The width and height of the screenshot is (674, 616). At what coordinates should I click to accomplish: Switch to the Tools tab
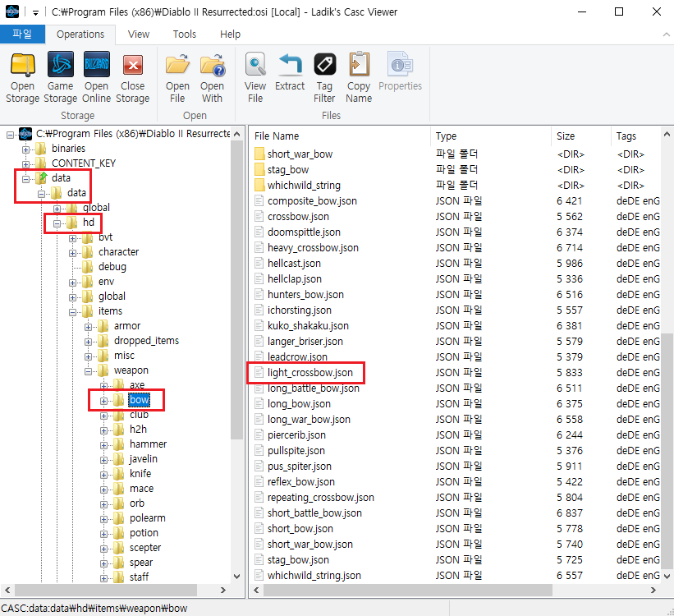click(x=185, y=34)
